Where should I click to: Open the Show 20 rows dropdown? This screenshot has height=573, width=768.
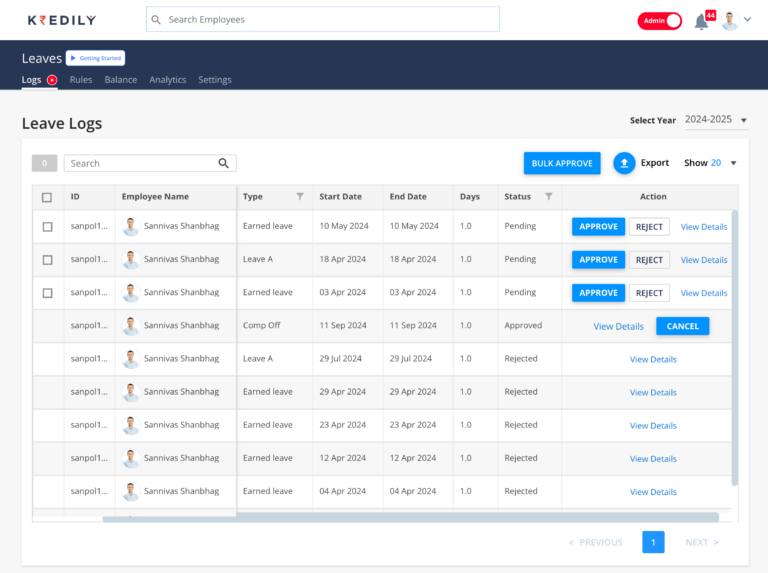point(710,163)
